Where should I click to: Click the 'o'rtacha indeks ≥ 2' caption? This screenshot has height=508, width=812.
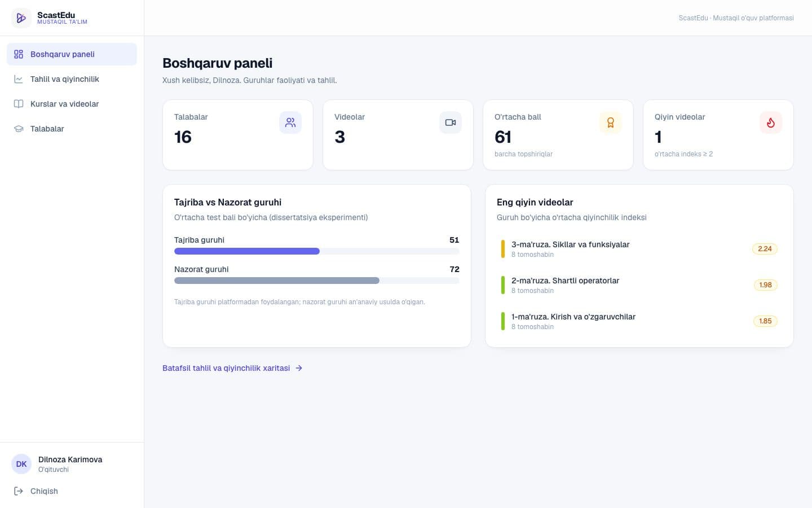683,154
